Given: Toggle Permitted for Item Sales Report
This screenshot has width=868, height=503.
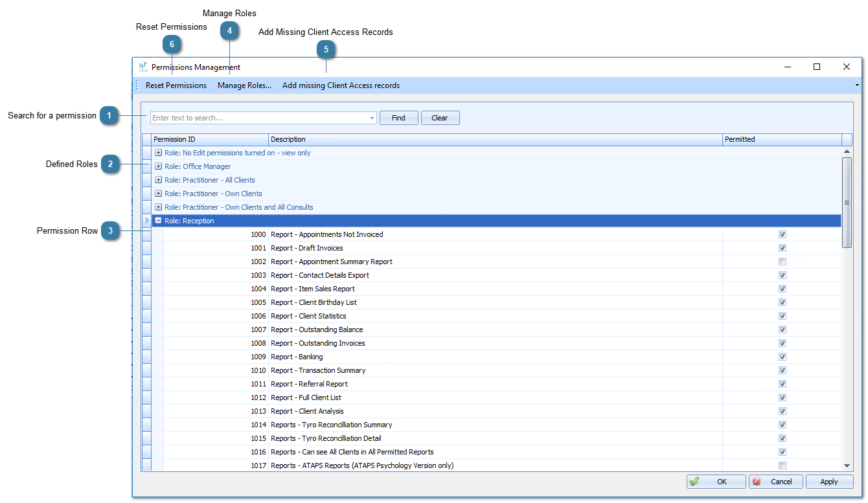Looking at the screenshot, I should [x=782, y=289].
